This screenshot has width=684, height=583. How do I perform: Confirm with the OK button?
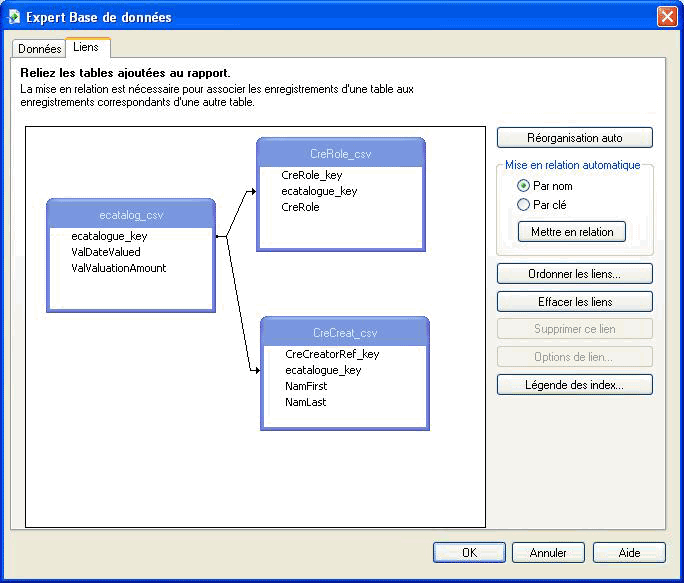[x=469, y=552]
